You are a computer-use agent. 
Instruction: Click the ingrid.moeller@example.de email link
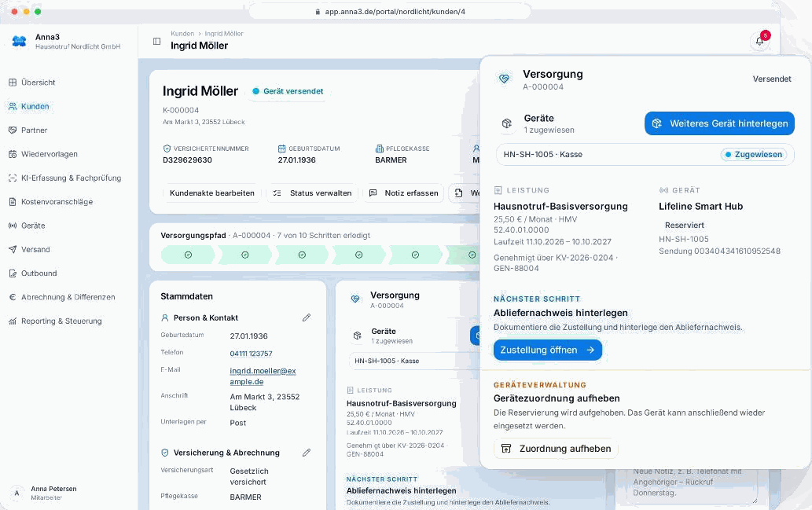coord(263,376)
